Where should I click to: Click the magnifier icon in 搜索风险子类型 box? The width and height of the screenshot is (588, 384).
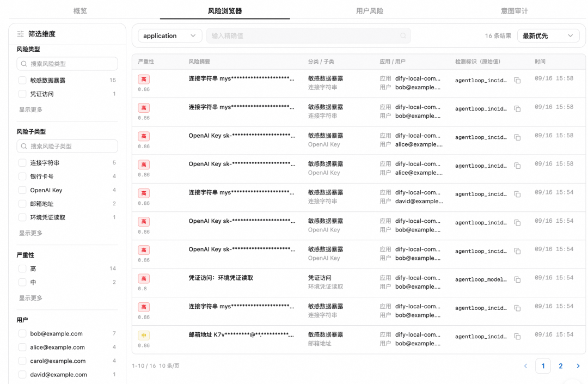pyautogui.click(x=24, y=147)
